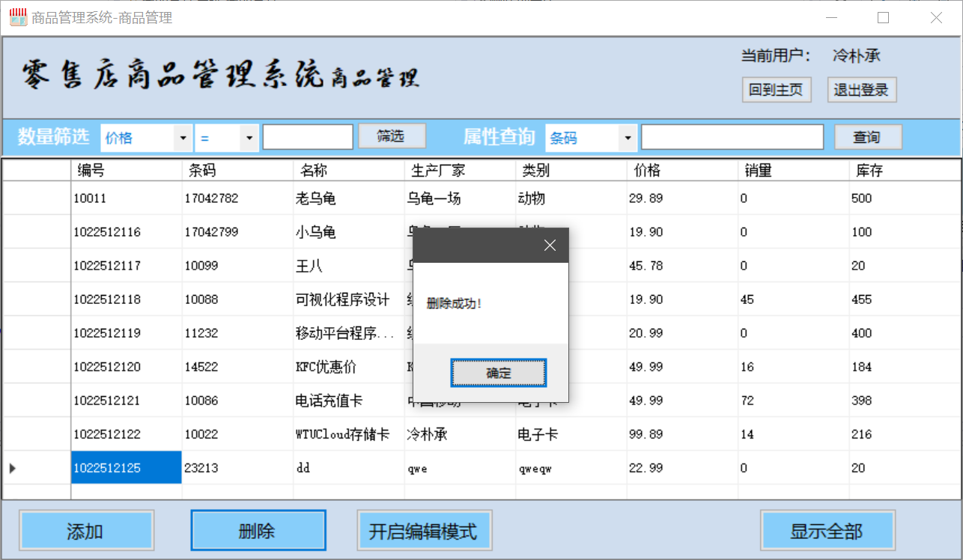The image size is (963, 560).
Task: Click the row header of row 1022512118
Action: click(x=37, y=299)
